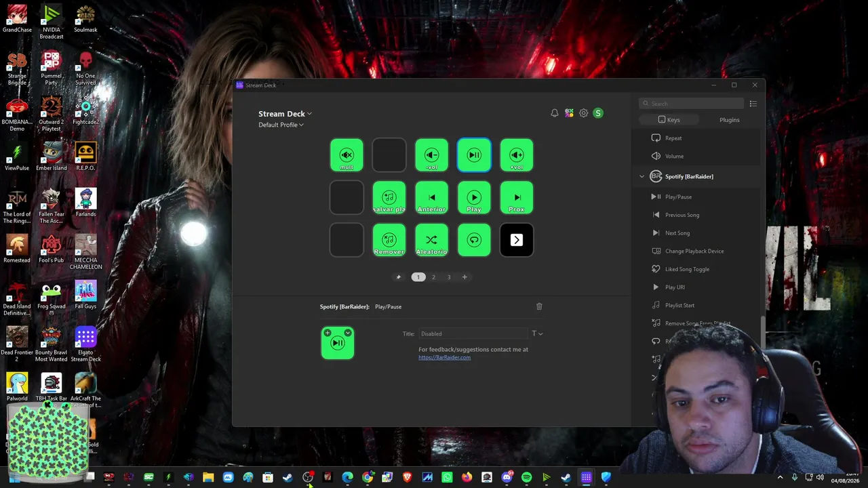Open the Palworld desktop shortcut
Viewport: 868px width, 488px height.
point(17,387)
